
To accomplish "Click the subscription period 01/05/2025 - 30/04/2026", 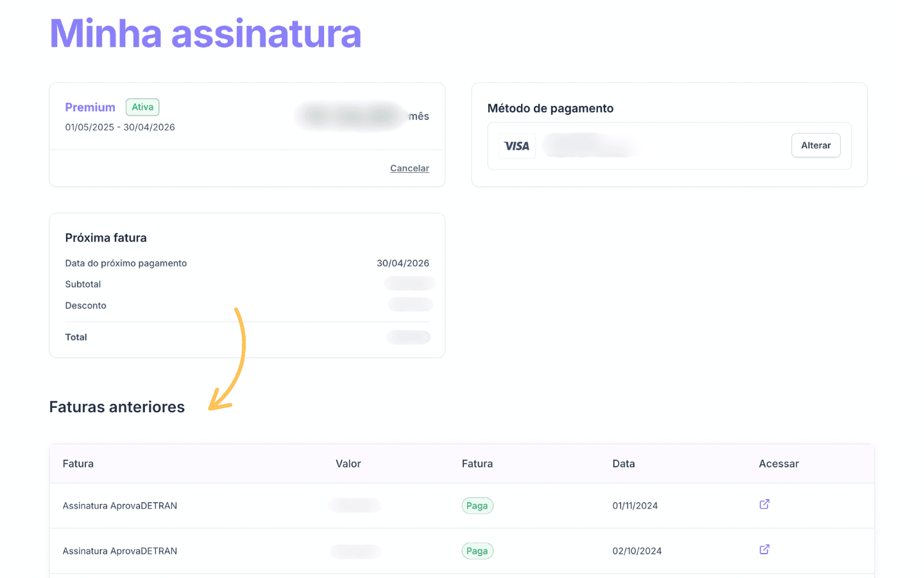I will click(x=120, y=127).
